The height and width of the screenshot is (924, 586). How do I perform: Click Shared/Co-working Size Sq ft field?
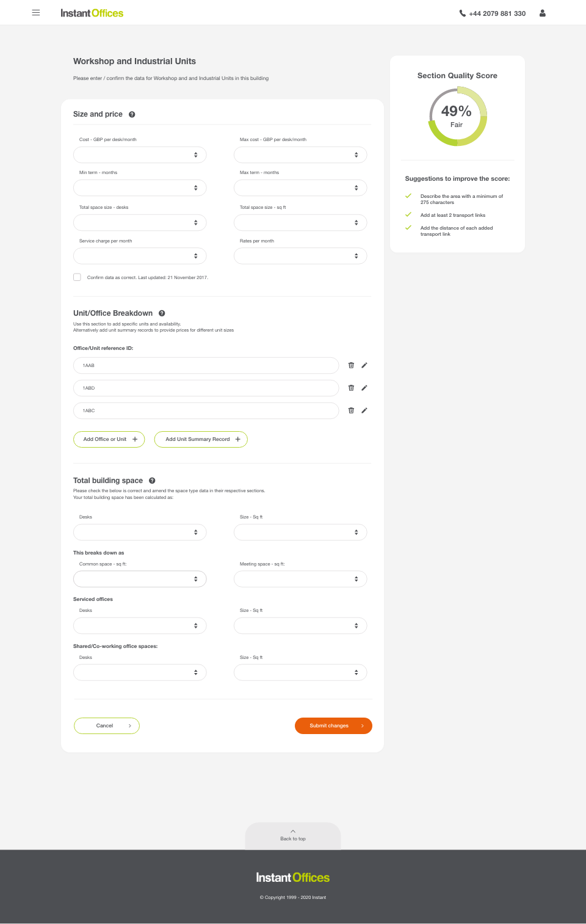tap(300, 672)
